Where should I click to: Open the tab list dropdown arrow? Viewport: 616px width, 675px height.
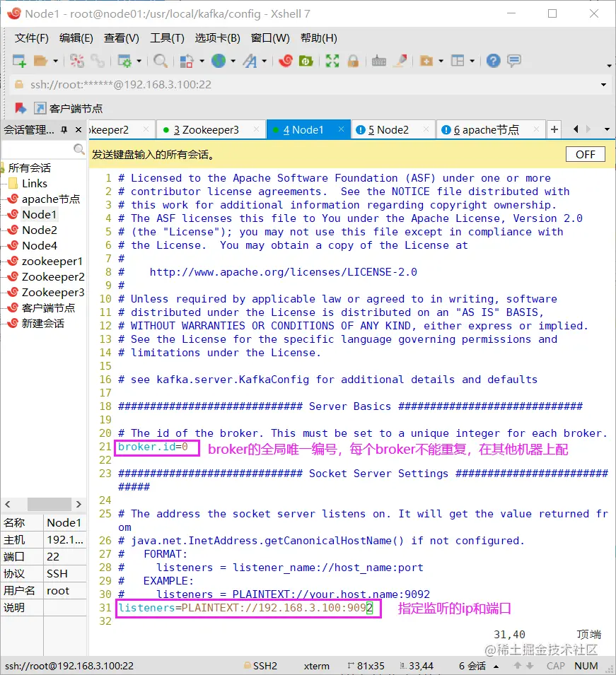point(607,129)
